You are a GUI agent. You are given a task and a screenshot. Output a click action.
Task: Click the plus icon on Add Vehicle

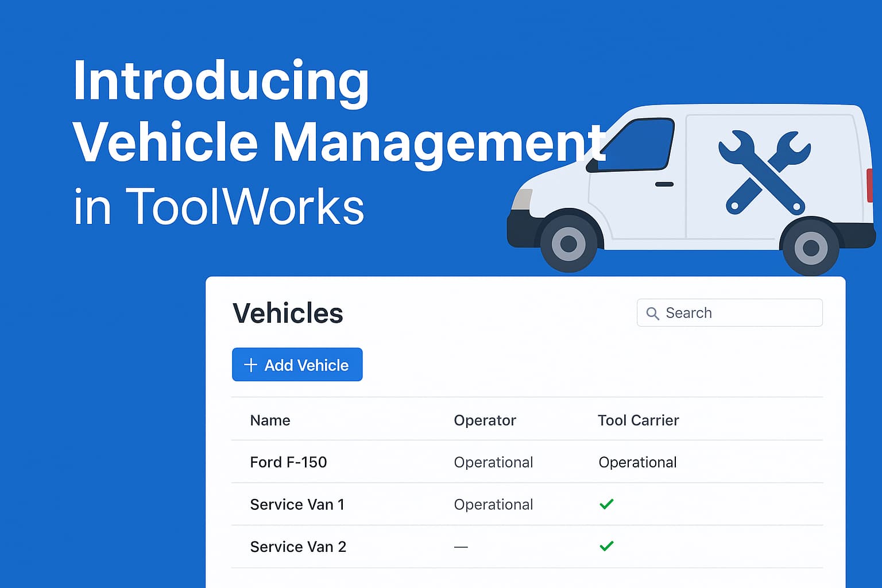pos(251,365)
